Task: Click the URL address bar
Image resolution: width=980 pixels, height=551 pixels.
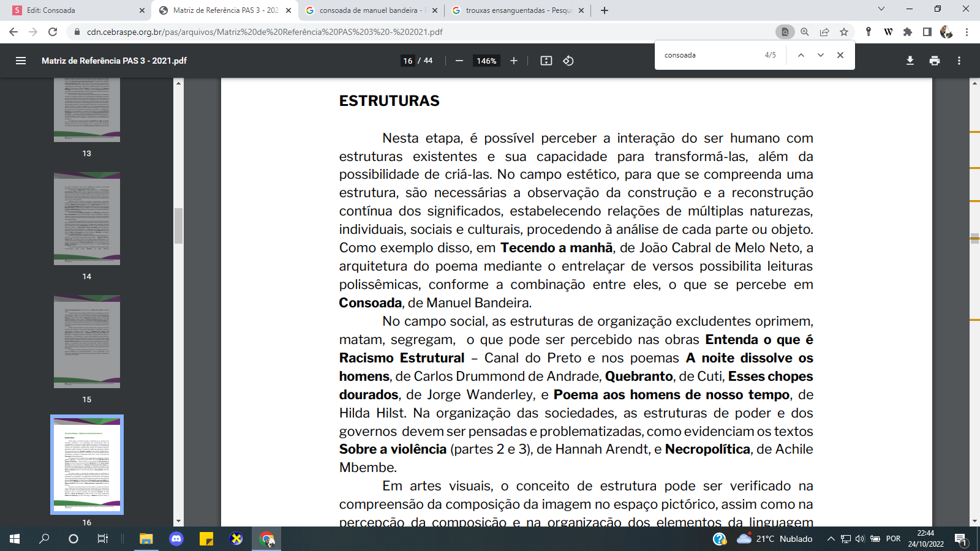Action: point(423,32)
